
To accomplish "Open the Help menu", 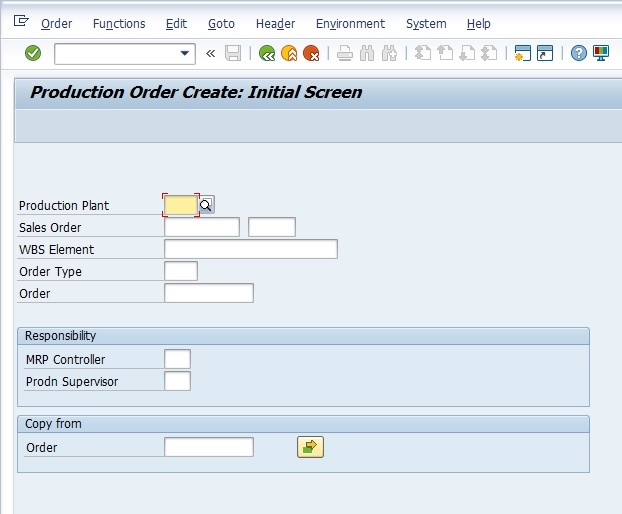I will (x=478, y=24).
